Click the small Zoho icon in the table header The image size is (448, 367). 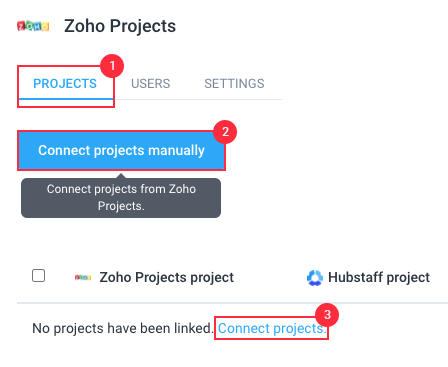coord(83,277)
